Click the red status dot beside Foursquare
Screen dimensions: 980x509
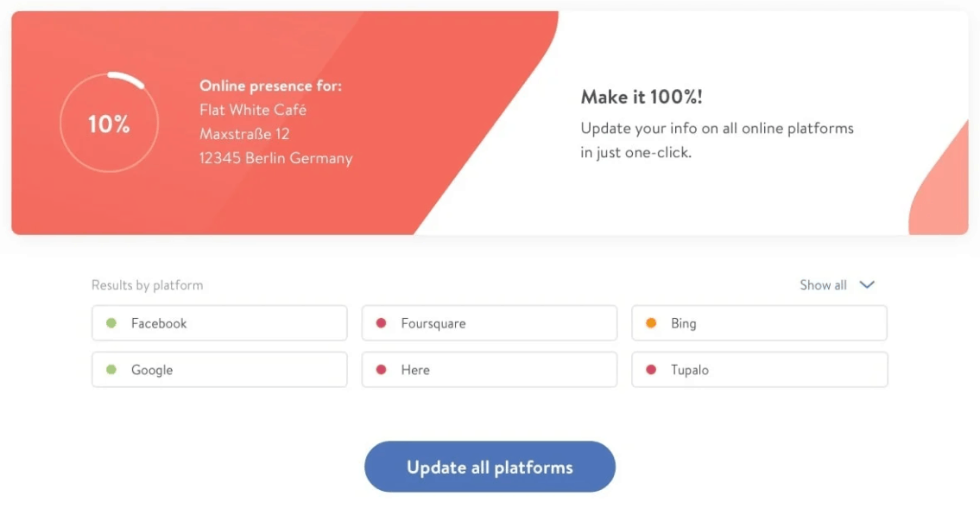click(382, 323)
